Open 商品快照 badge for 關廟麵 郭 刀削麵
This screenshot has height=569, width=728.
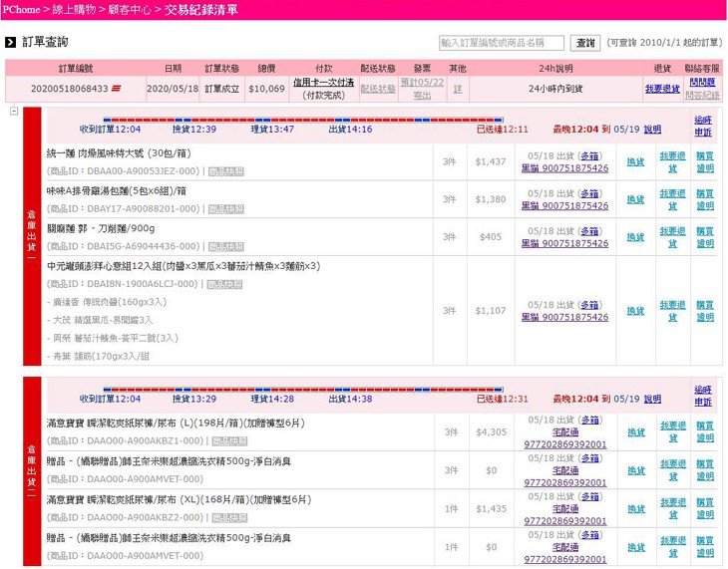point(226,246)
